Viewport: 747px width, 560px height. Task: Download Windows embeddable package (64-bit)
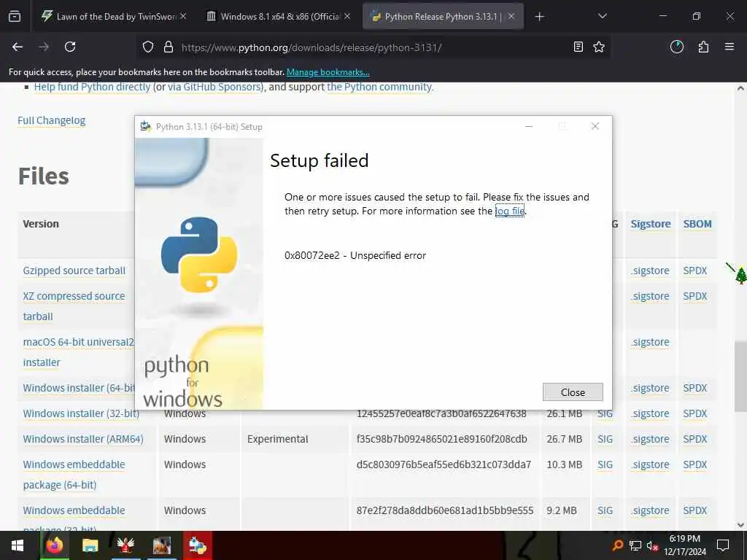tap(74, 474)
